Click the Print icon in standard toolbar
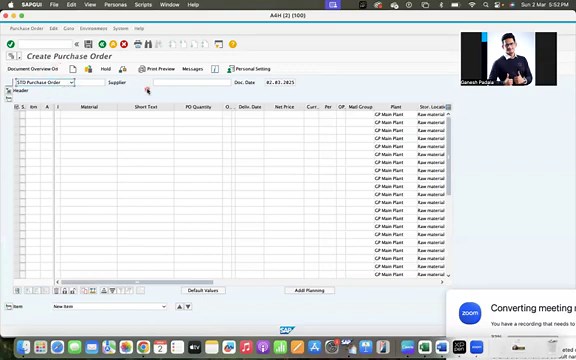The width and height of the screenshot is (576, 360). click(x=138, y=44)
